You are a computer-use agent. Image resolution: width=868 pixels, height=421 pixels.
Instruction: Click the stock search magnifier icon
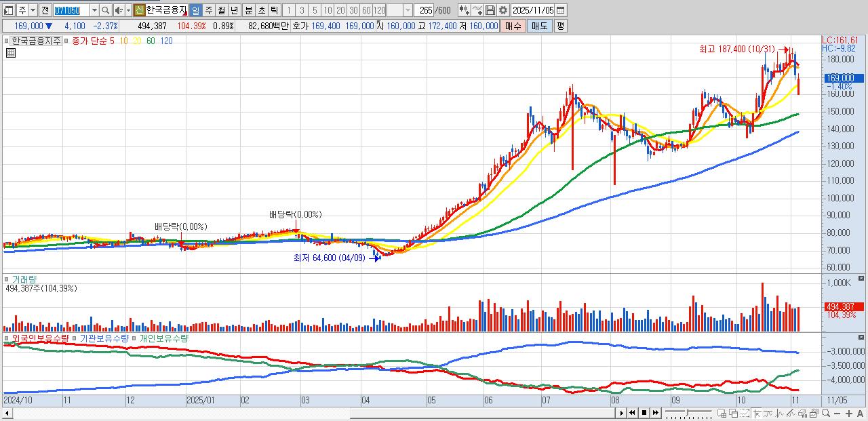[x=105, y=10]
